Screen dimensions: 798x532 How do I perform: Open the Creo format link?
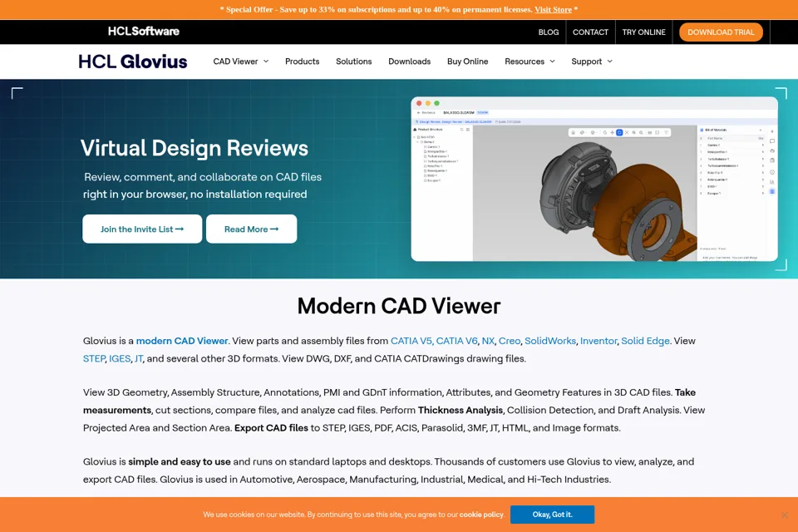pyautogui.click(x=510, y=341)
